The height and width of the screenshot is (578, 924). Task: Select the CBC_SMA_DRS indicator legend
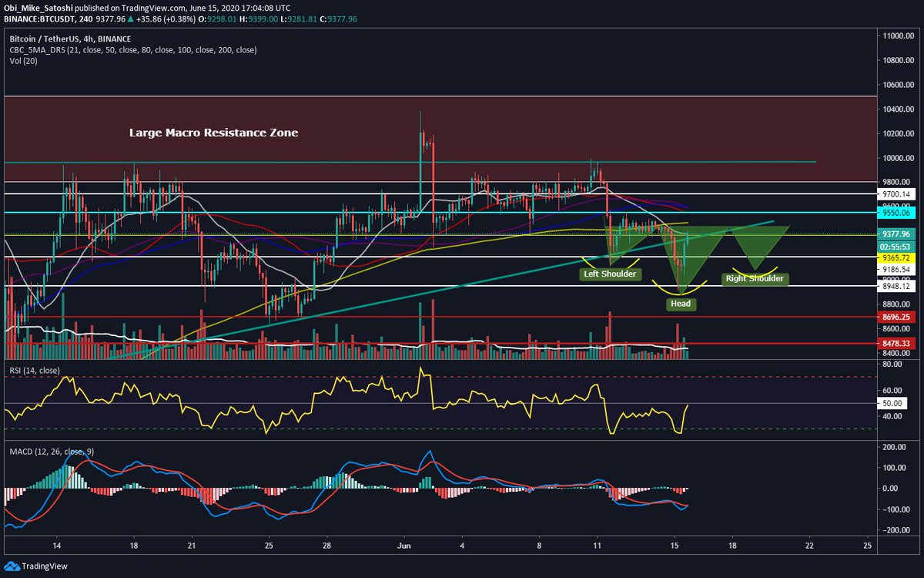pos(134,49)
